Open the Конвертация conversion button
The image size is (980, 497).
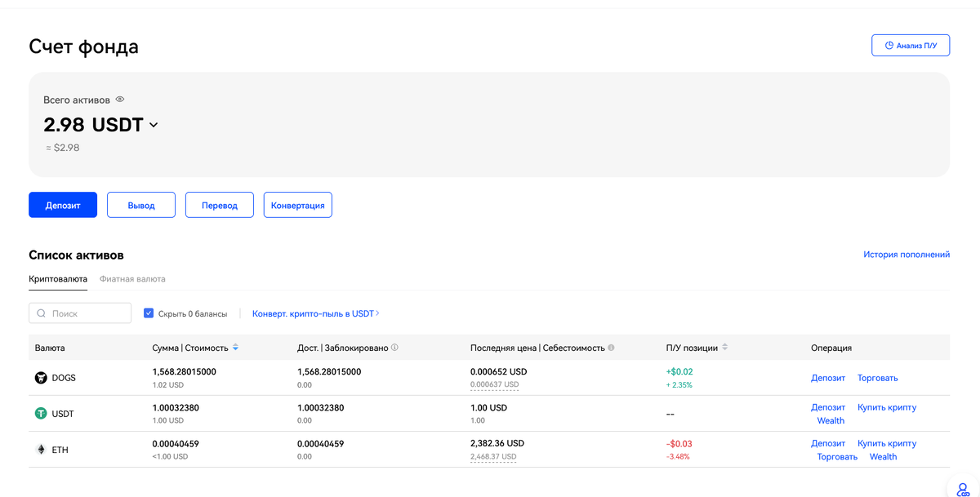pyautogui.click(x=298, y=205)
